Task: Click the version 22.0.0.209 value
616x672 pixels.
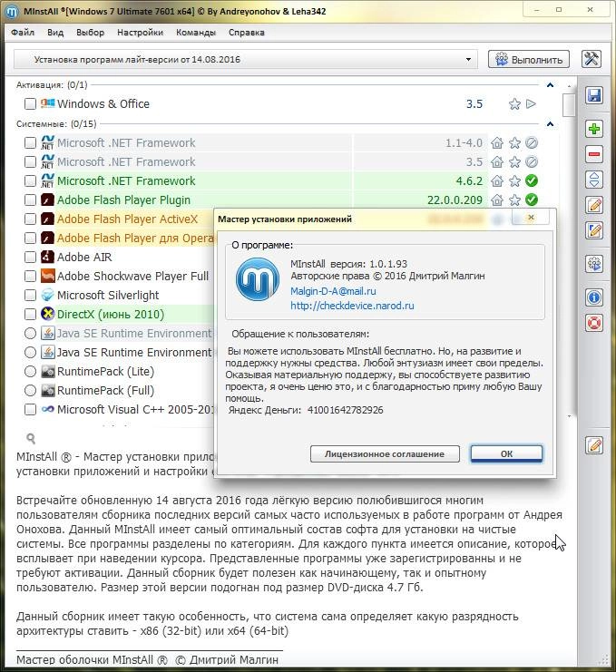Action: (x=455, y=200)
